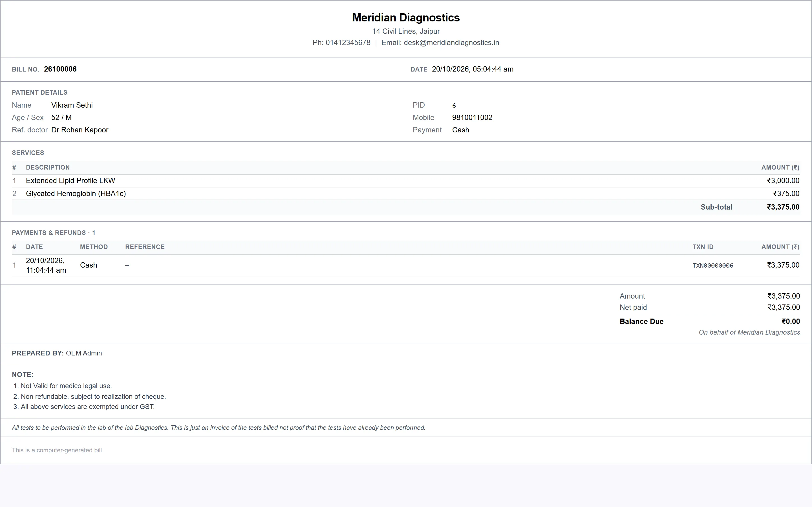Click bill number 26100006
The height and width of the screenshot is (507, 812).
point(60,69)
